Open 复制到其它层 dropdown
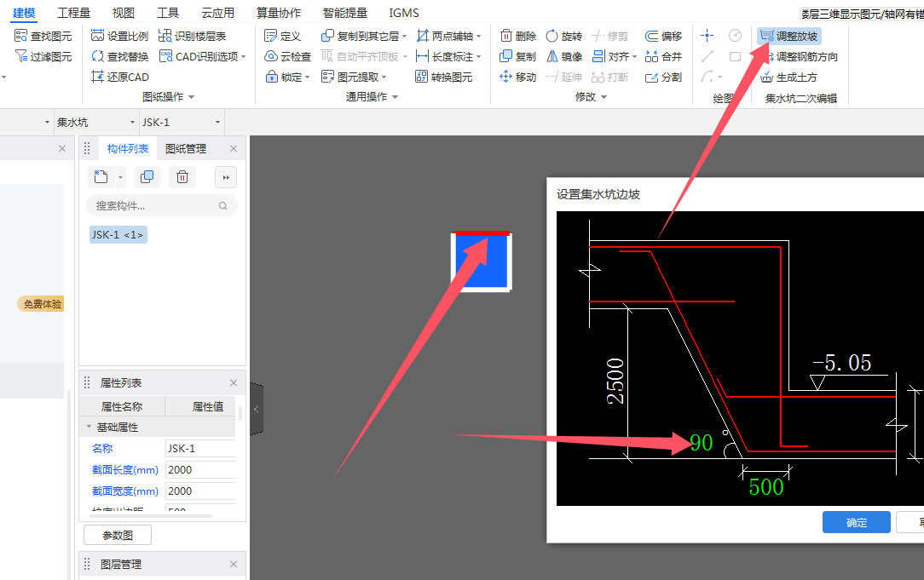This screenshot has height=580, width=924. coord(405,37)
